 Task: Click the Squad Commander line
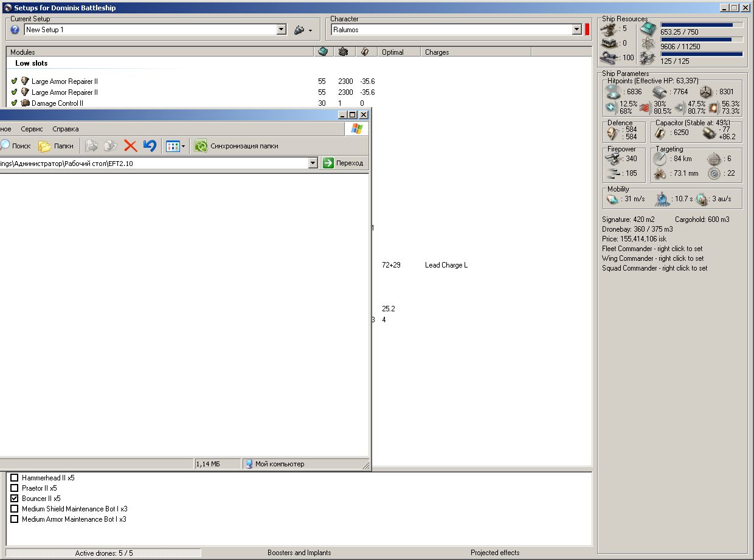pos(655,268)
